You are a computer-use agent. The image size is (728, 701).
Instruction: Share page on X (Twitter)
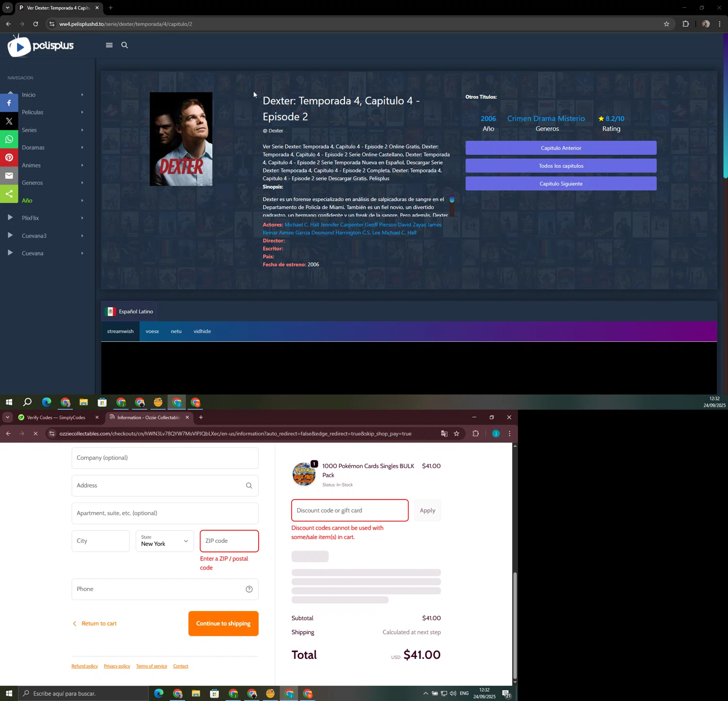(9, 121)
